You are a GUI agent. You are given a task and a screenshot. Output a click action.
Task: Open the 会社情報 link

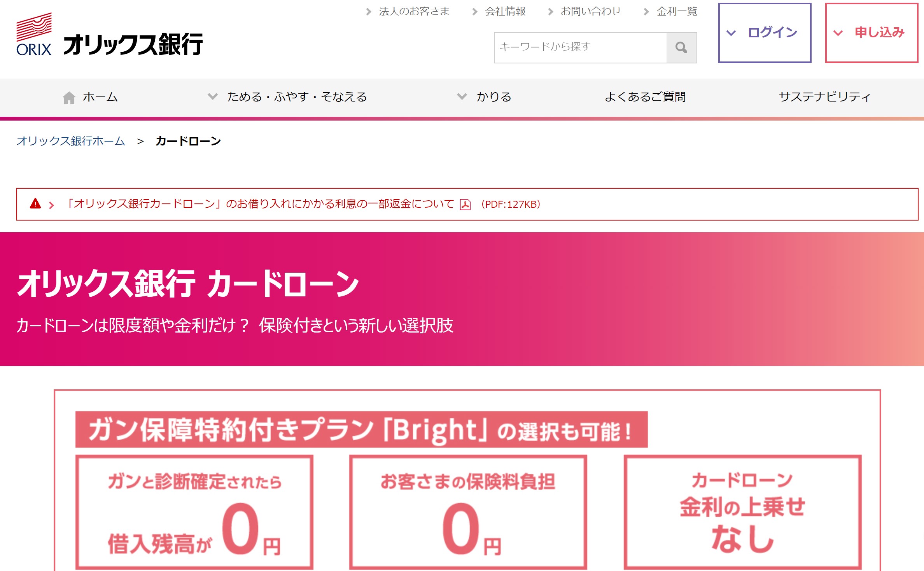(505, 11)
